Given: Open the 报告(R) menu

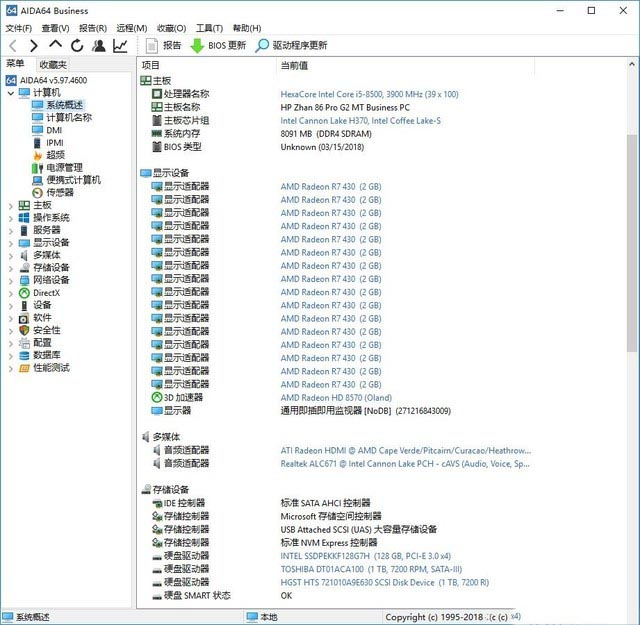Looking at the screenshot, I should tap(93, 28).
